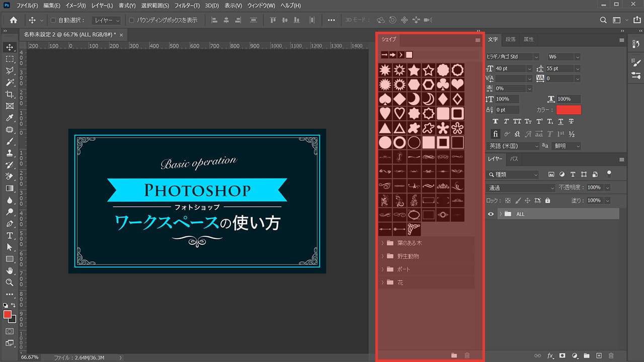Viewport: 644px width, 362px height.
Task: Open the search magnifier at top right
Action: click(x=604, y=20)
